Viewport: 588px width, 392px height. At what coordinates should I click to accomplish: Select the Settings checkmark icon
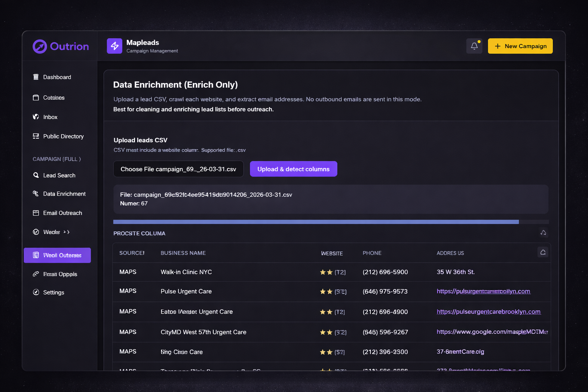[x=36, y=292]
